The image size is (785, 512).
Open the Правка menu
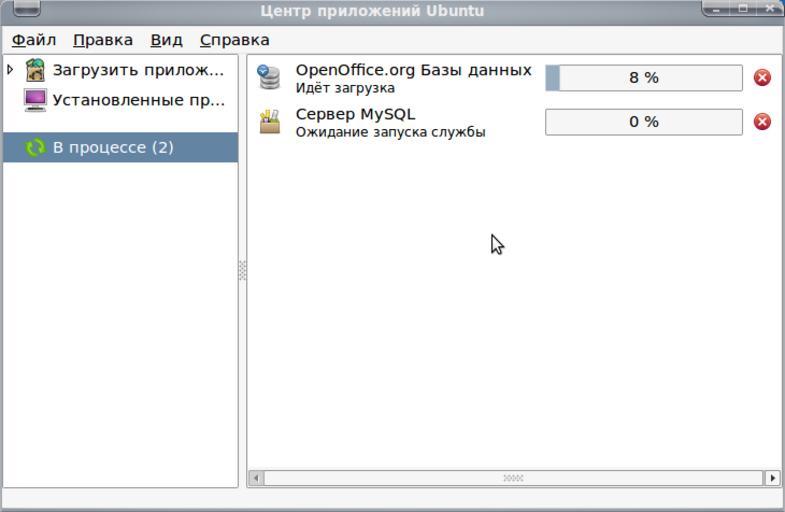tap(102, 40)
